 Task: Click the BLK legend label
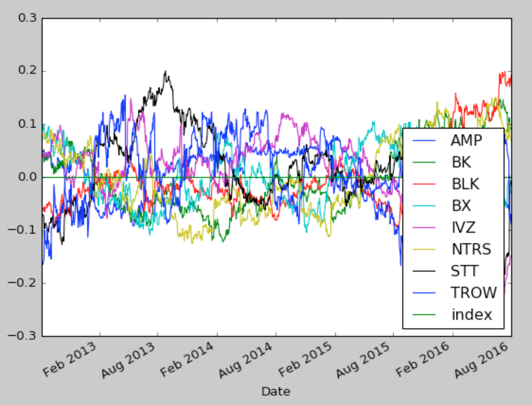click(x=465, y=184)
